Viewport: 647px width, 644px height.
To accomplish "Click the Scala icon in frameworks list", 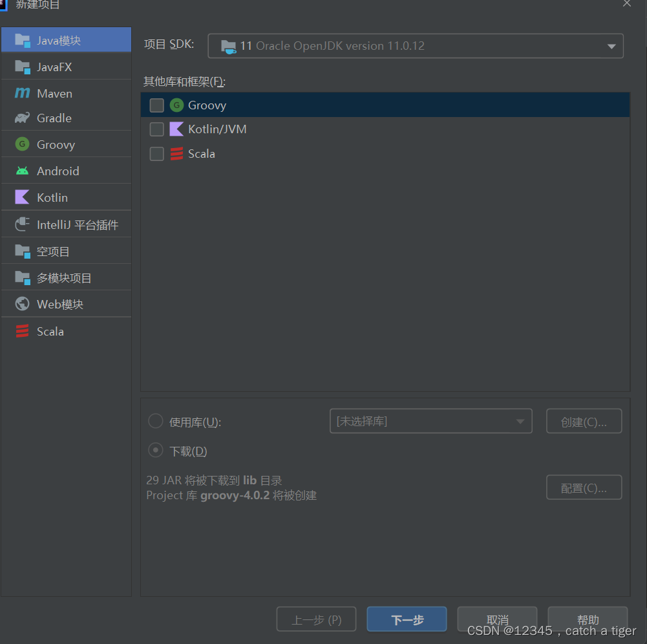I will 176,154.
